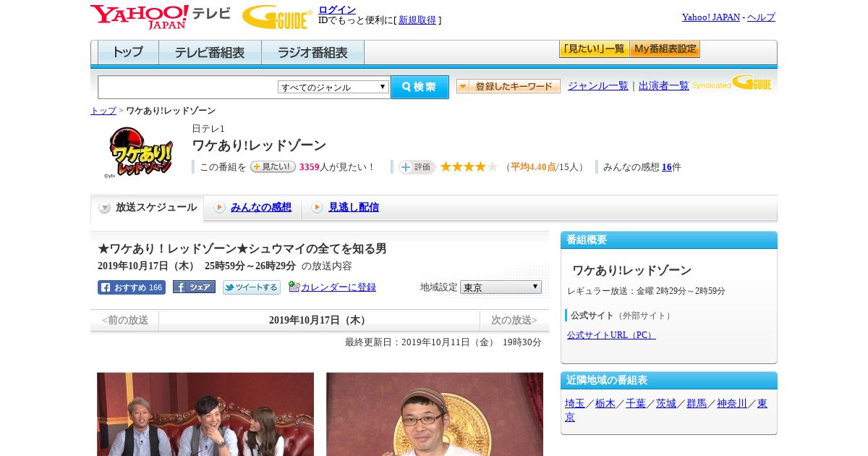This screenshot has width=868, height=456.
Task: Open the 公式サイトURL(PC) link
Action: (x=611, y=335)
